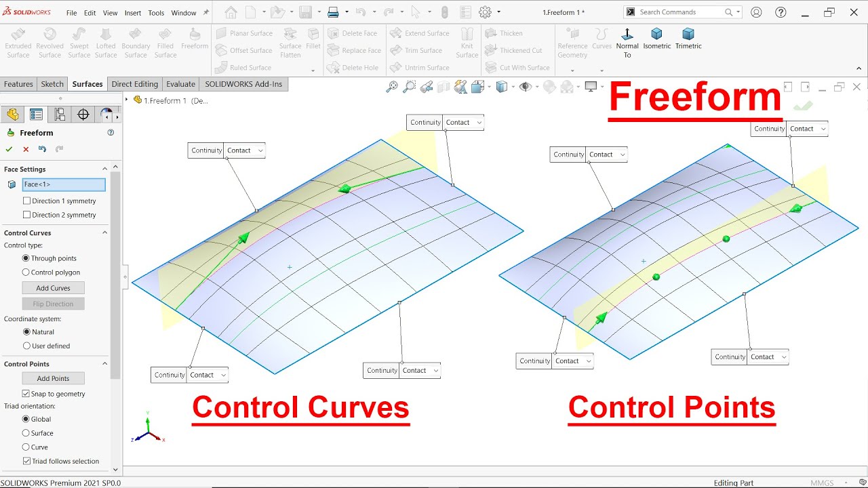Enable Direction 1 symmetry checkbox
The height and width of the screenshot is (488, 868).
coord(26,201)
